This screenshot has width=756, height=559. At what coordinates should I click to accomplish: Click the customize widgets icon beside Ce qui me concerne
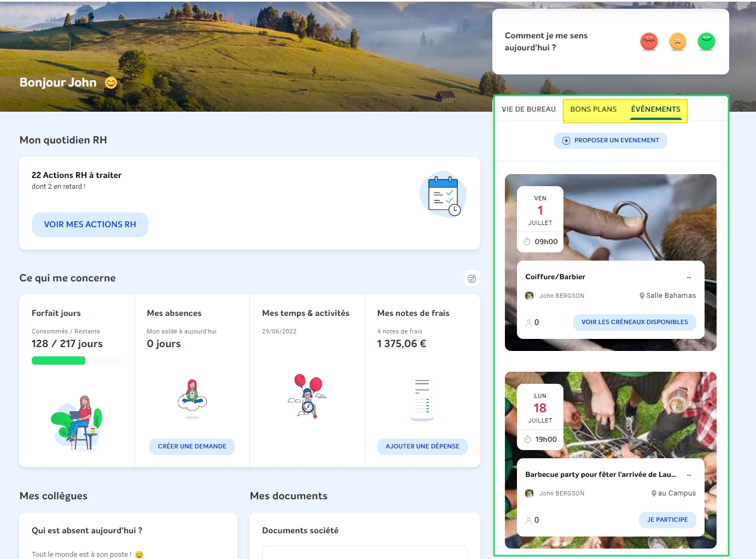point(472,278)
